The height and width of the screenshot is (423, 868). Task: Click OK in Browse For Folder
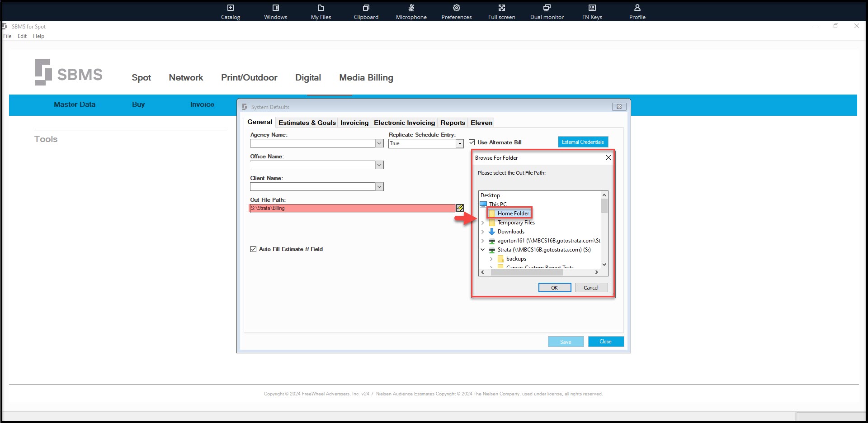(555, 288)
